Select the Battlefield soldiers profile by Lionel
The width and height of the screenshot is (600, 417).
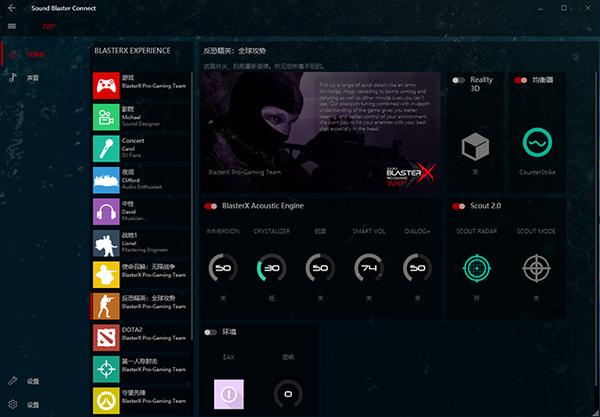pos(106,243)
